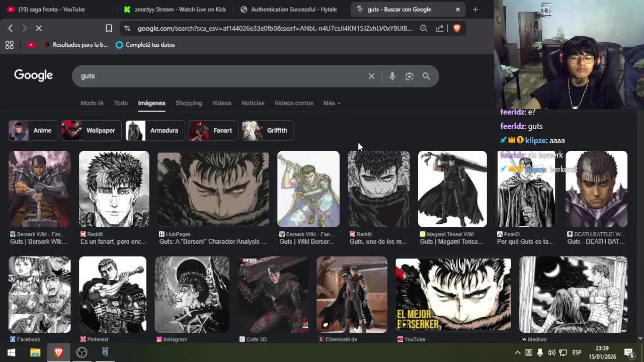Open microphone tray icon

[540, 352]
